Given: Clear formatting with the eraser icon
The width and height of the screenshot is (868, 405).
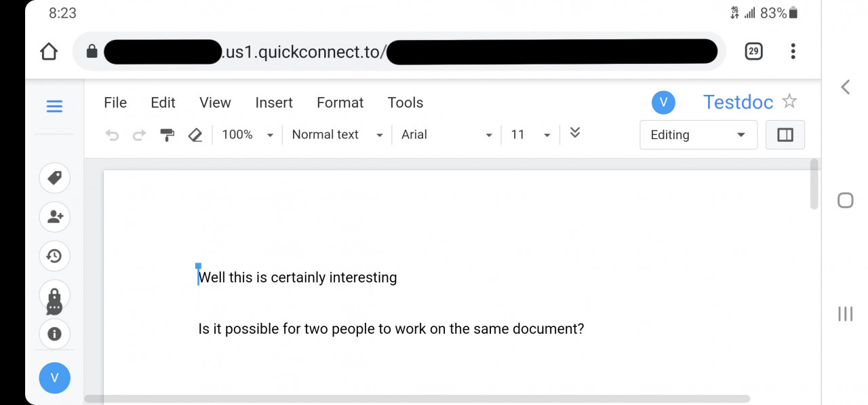Looking at the screenshot, I should [195, 134].
